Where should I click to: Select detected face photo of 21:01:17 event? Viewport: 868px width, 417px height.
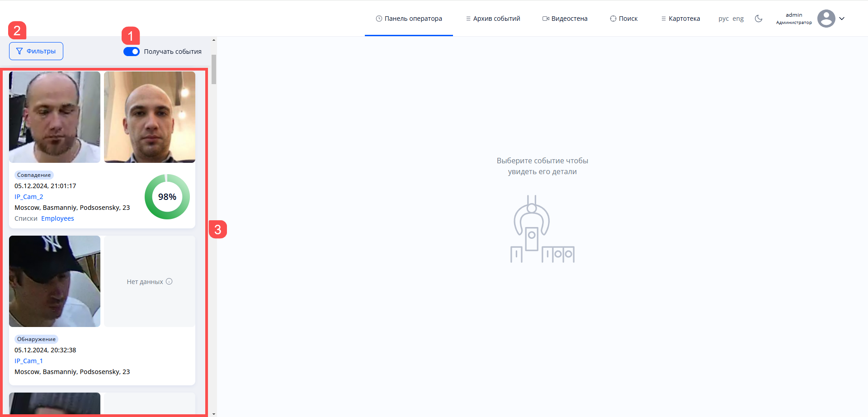pyautogui.click(x=55, y=117)
